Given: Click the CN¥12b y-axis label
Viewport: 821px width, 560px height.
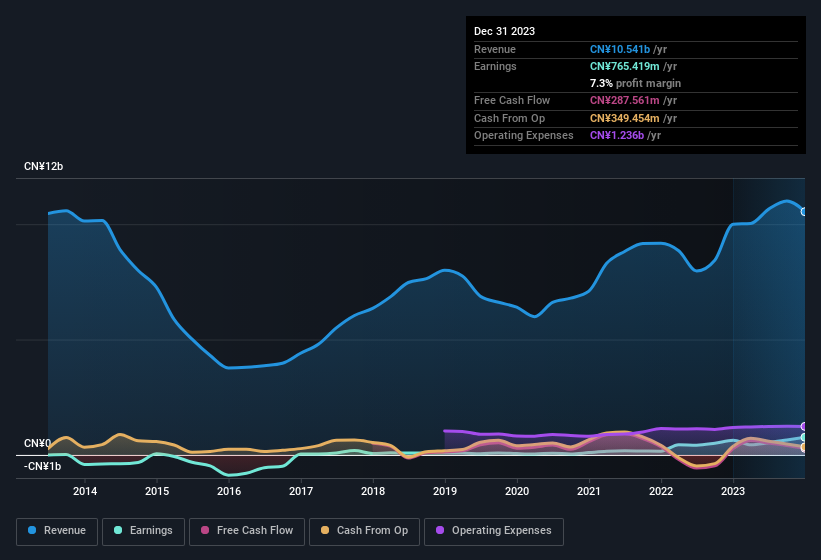Looking at the screenshot, I should (44, 166).
